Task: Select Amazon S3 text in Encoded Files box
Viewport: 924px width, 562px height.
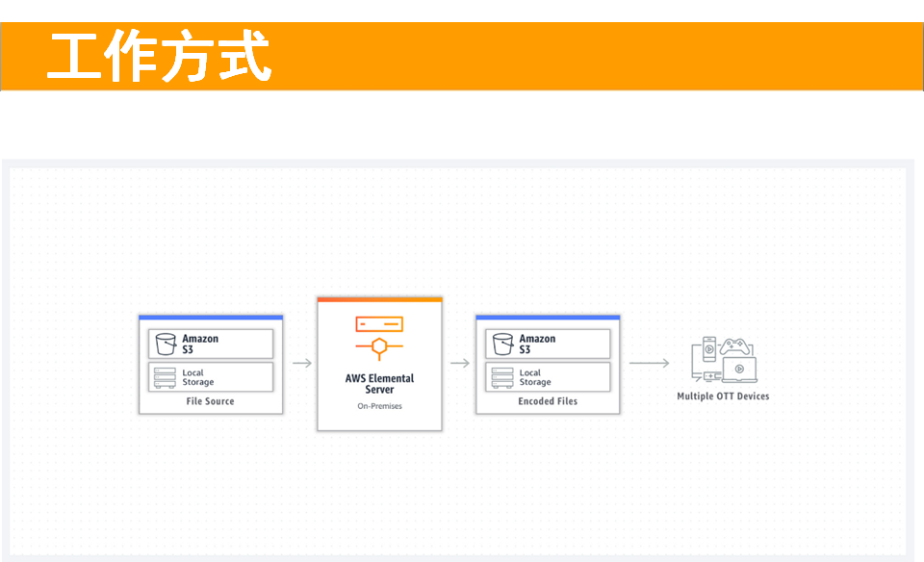Action: [537, 345]
